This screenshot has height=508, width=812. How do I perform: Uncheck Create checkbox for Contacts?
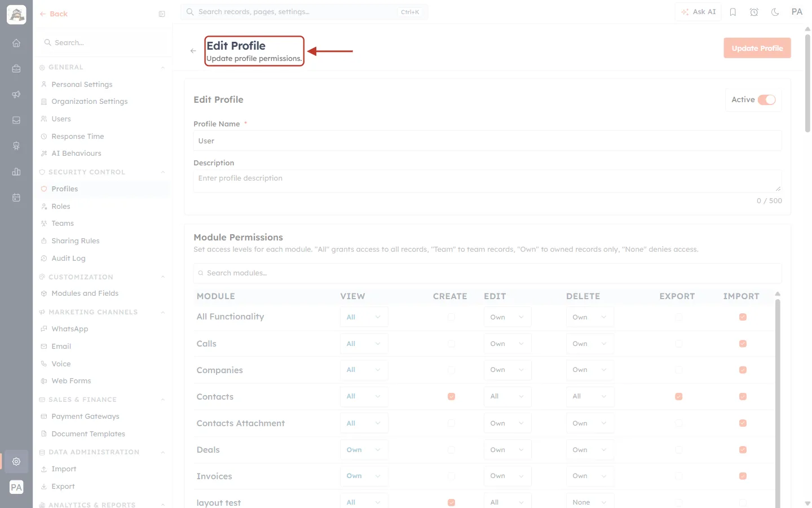click(451, 396)
